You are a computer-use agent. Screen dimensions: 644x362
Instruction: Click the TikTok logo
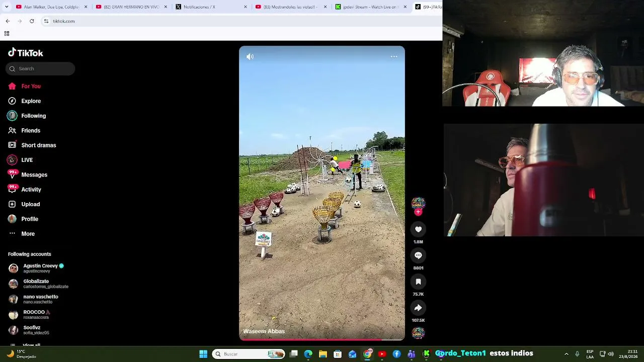pyautogui.click(x=26, y=53)
